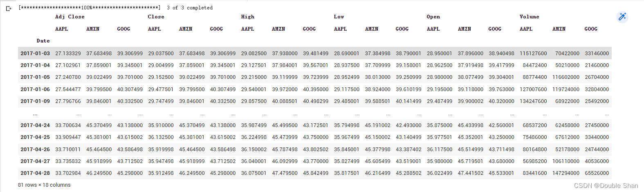Click AAPL subheader under Adj Close
This screenshot has width=644, height=192.
click(62, 29)
